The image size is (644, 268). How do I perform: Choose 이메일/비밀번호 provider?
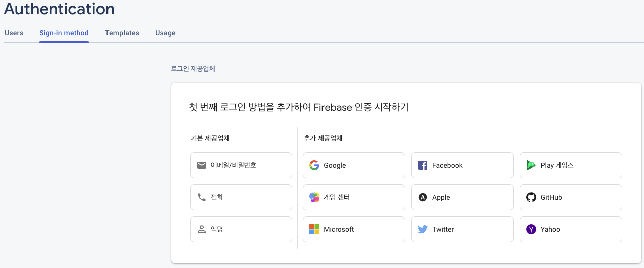point(241,165)
